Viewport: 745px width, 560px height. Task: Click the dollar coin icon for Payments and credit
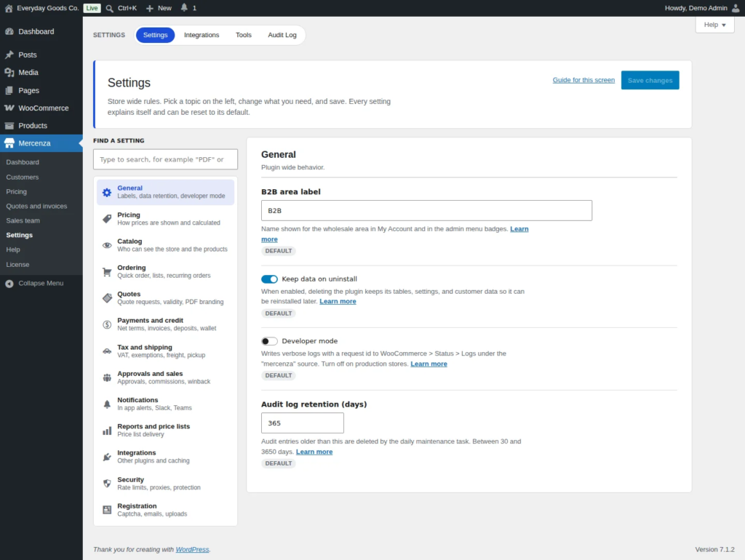pos(107,325)
